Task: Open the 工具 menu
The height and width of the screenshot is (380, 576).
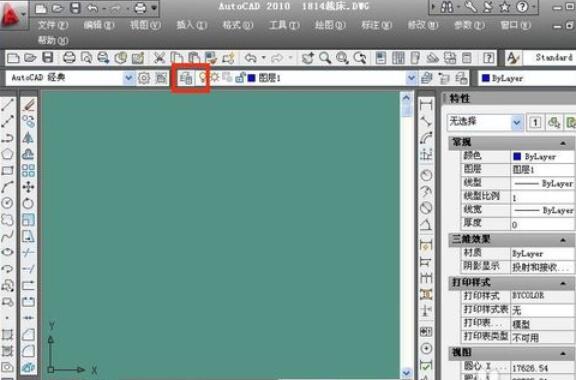Action: pos(284,25)
